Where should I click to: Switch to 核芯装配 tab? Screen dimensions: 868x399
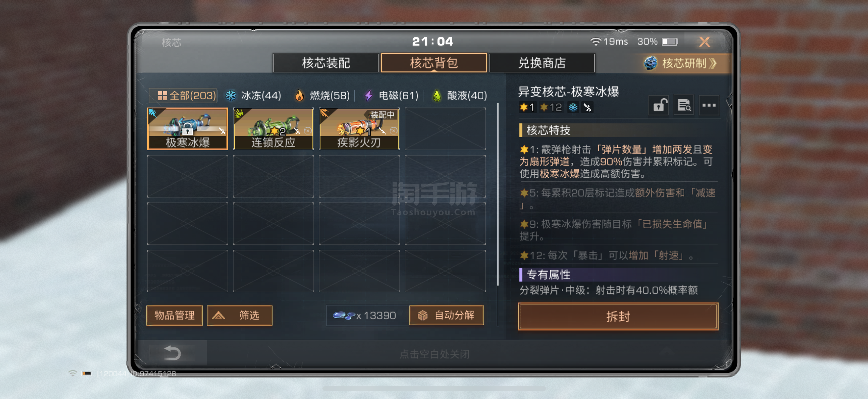326,63
